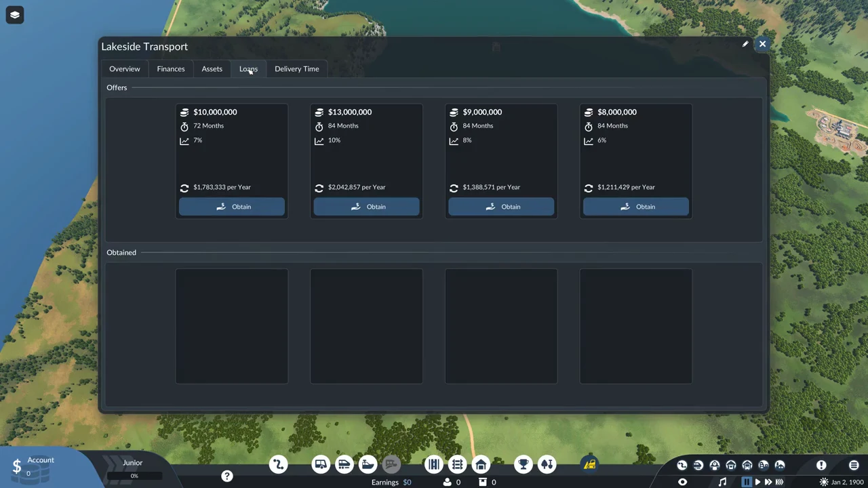Open the train construction menu
The image size is (868, 488).
pos(344,464)
